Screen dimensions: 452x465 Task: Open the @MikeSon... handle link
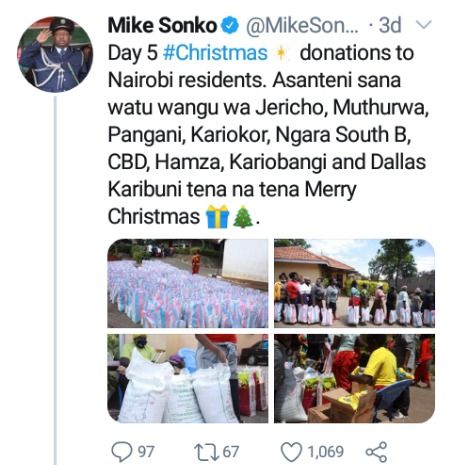[x=302, y=26]
